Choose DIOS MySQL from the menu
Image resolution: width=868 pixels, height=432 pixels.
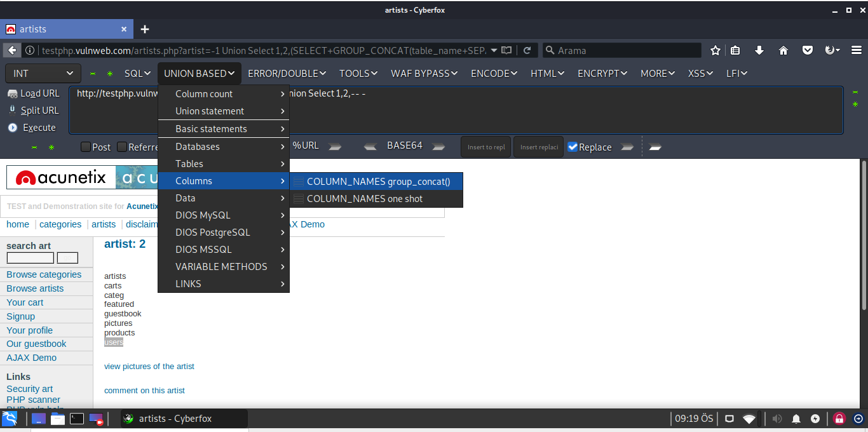(x=203, y=215)
